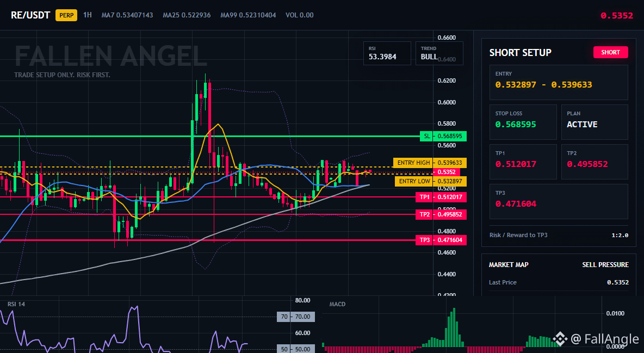The height and width of the screenshot is (353, 644).
Task: Click the 0.4600 price axis label
Action: click(447, 253)
